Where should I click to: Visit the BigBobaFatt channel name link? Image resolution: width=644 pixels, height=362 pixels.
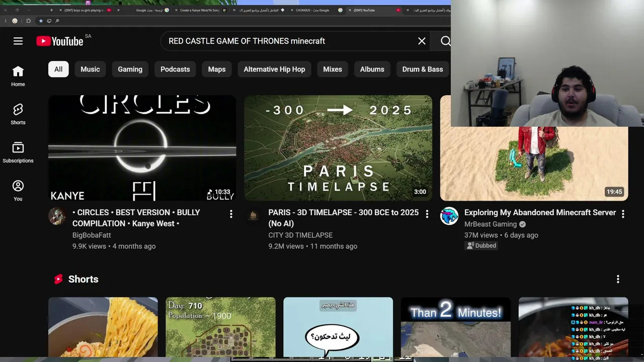click(x=92, y=235)
